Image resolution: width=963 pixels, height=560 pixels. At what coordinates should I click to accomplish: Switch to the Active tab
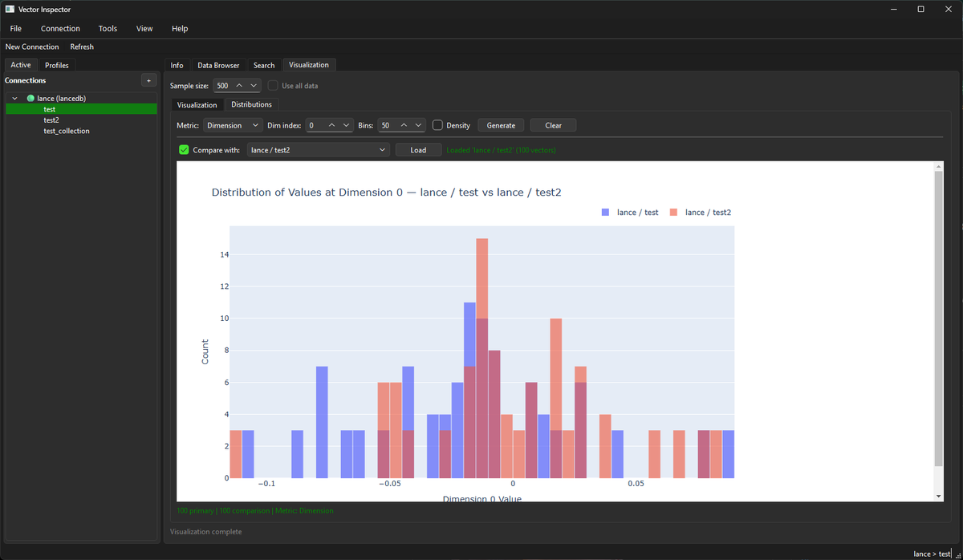(21, 65)
